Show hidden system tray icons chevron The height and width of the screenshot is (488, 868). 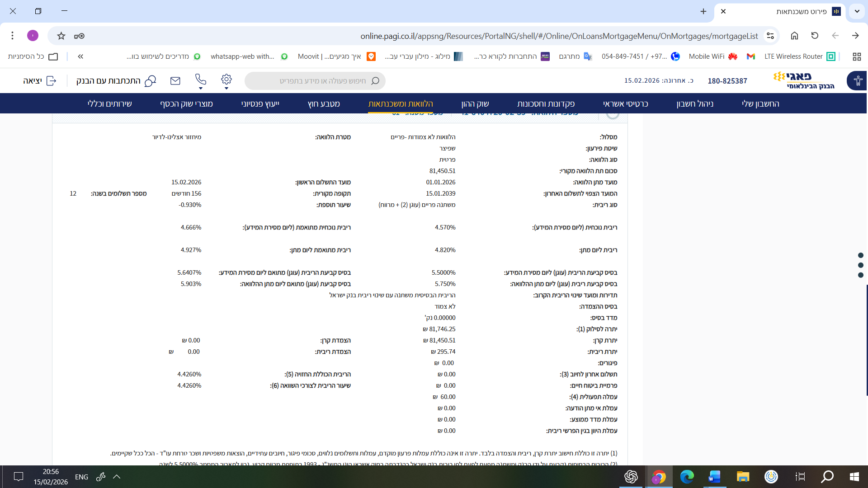click(117, 477)
